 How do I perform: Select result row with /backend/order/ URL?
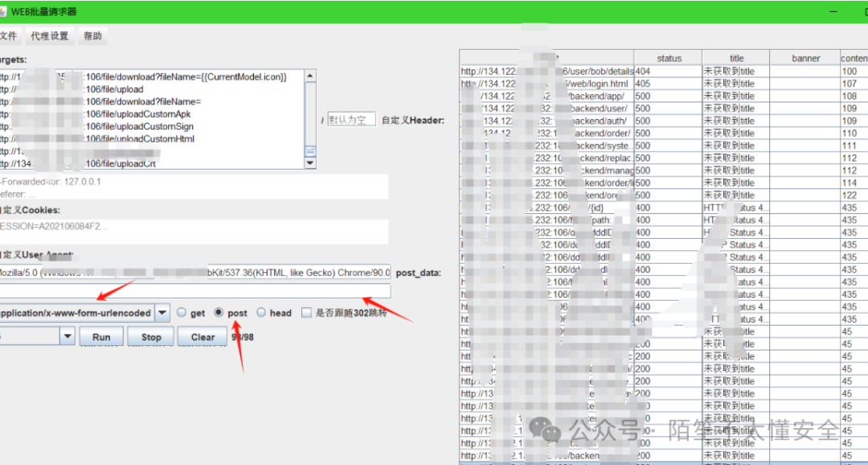pyautogui.click(x=547, y=133)
